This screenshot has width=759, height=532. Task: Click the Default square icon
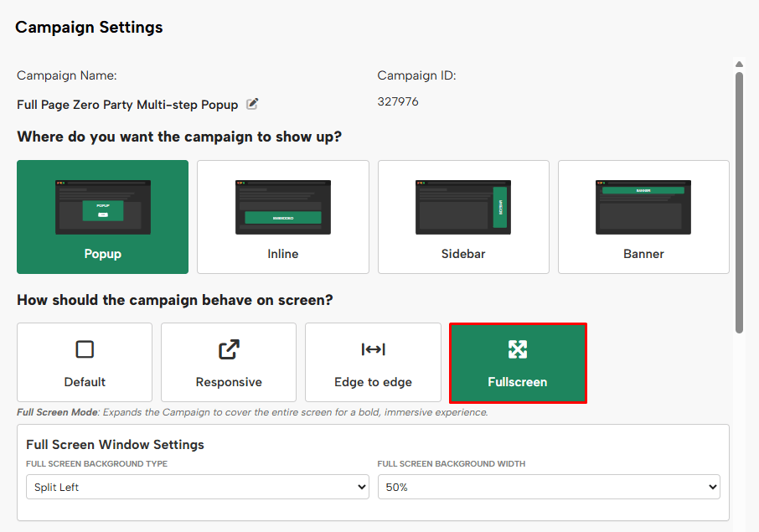[85, 349]
